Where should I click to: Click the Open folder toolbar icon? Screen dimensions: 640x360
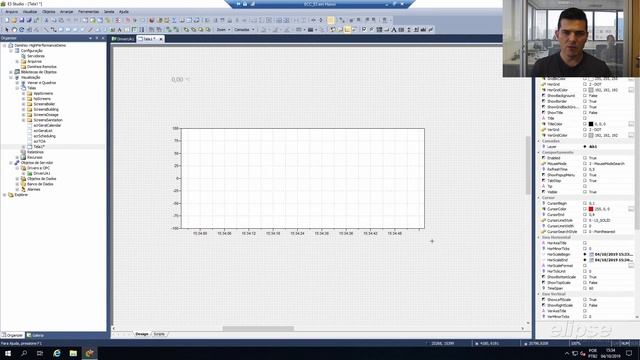coord(14,20)
